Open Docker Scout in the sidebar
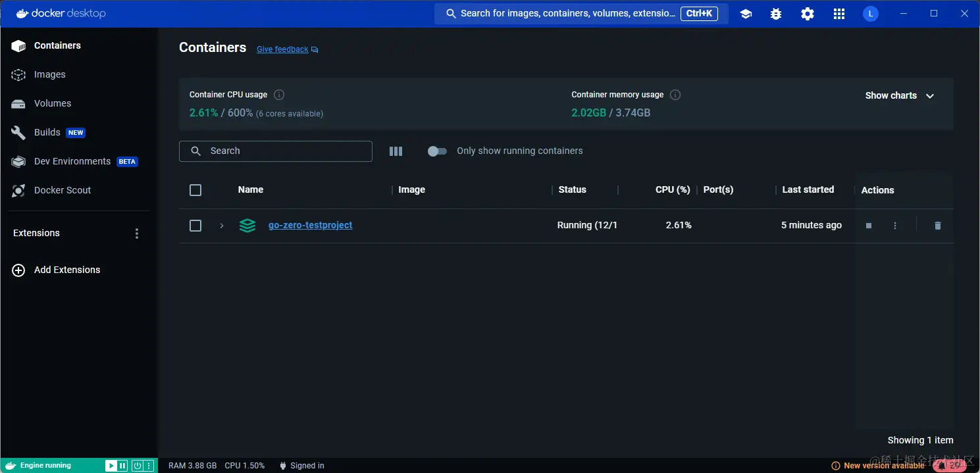The width and height of the screenshot is (980, 473). pos(79,190)
